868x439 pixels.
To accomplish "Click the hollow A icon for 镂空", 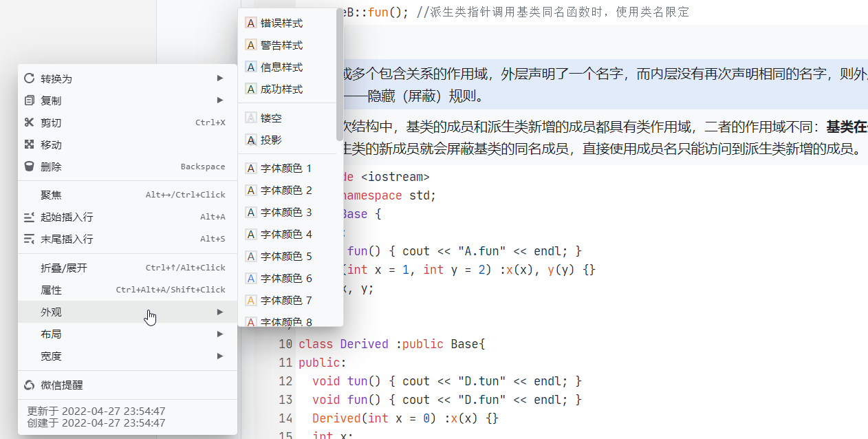I will pos(251,118).
